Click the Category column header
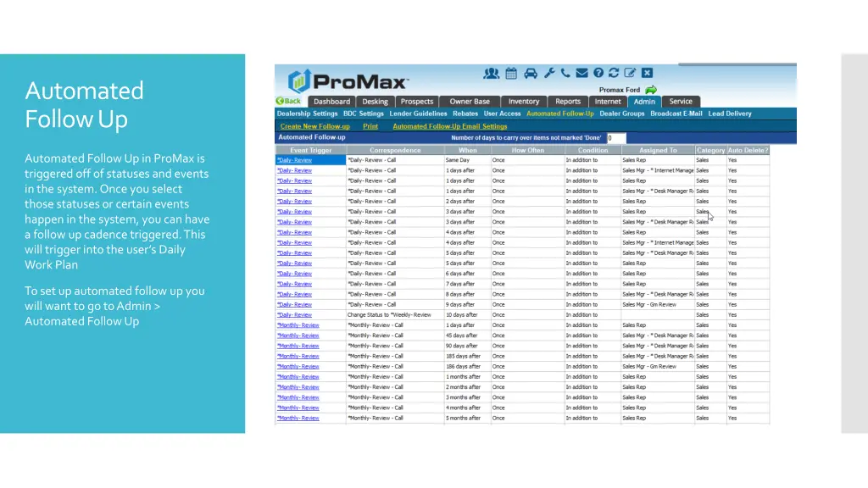Image resolution: width=868 pixels, height=488 pixels. point(711,150)
